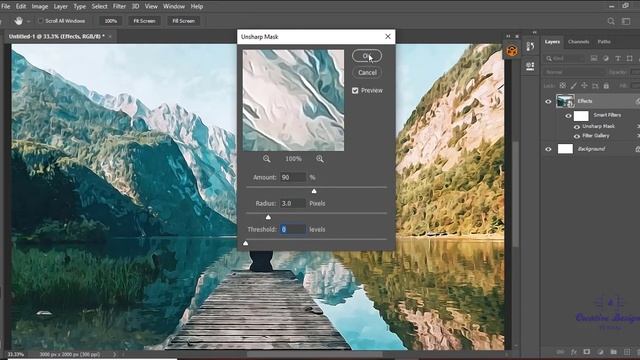The width and height of the screenshot is (640, 360).
Task: Click the Threshold slider handle
Action: point(246,243)
